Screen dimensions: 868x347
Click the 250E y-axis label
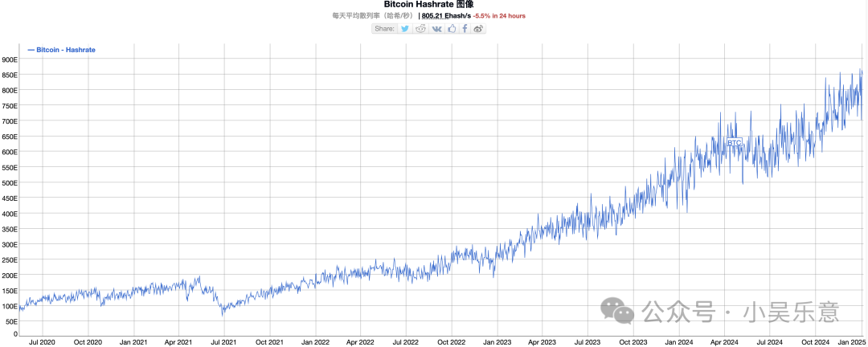[10, 259]
